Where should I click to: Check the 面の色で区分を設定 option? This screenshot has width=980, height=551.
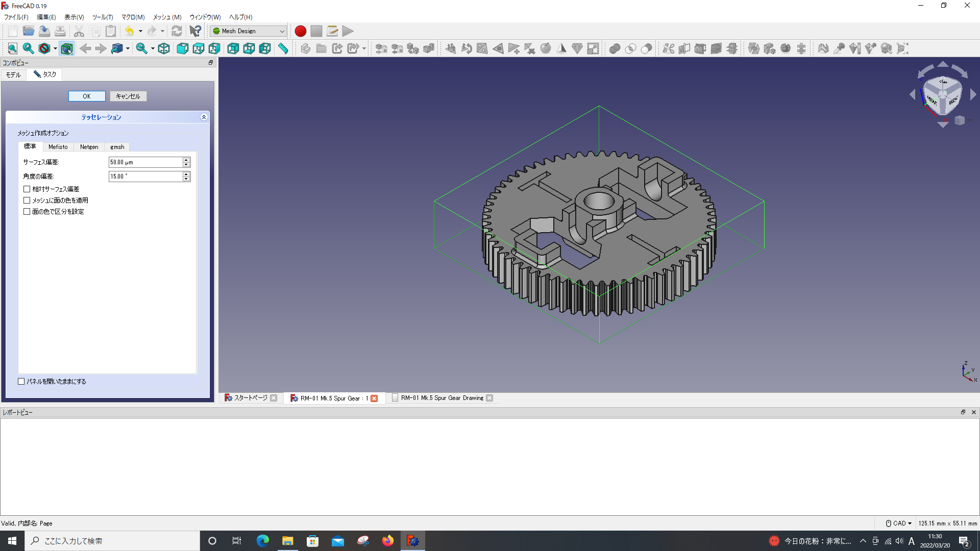27,212
